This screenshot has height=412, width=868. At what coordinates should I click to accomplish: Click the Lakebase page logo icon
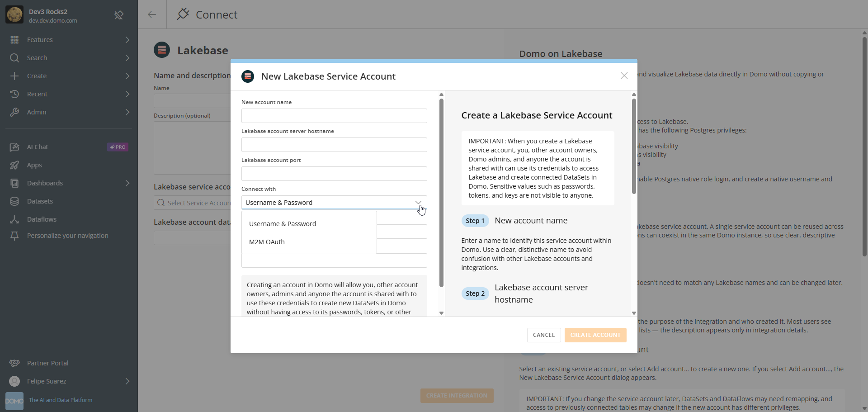pyautogui.click(x=162, y=50)
